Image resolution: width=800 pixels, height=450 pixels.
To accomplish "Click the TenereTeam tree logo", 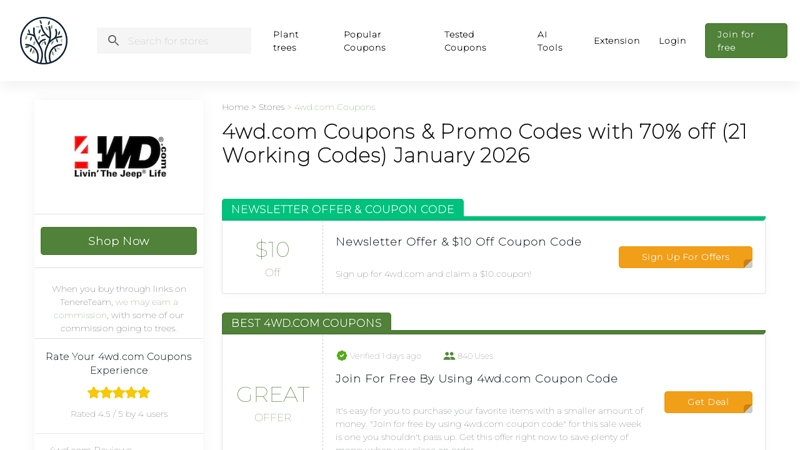I will (44, 41).
